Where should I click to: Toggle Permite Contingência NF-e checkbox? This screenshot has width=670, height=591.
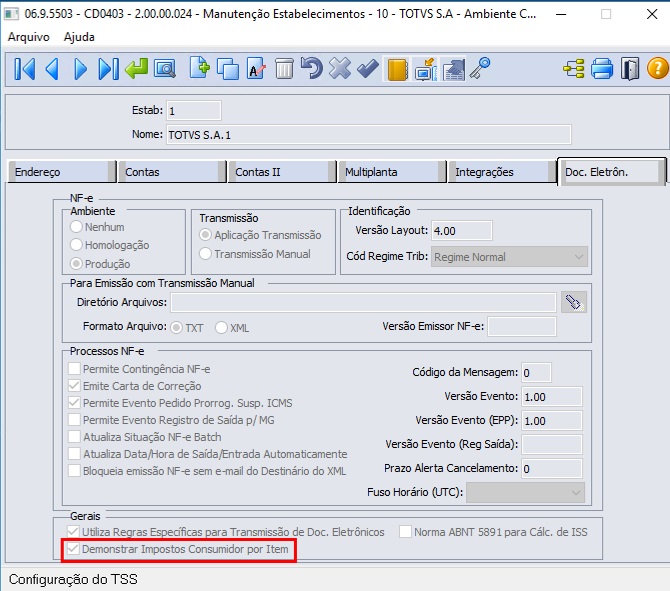[x=74, y=368]
